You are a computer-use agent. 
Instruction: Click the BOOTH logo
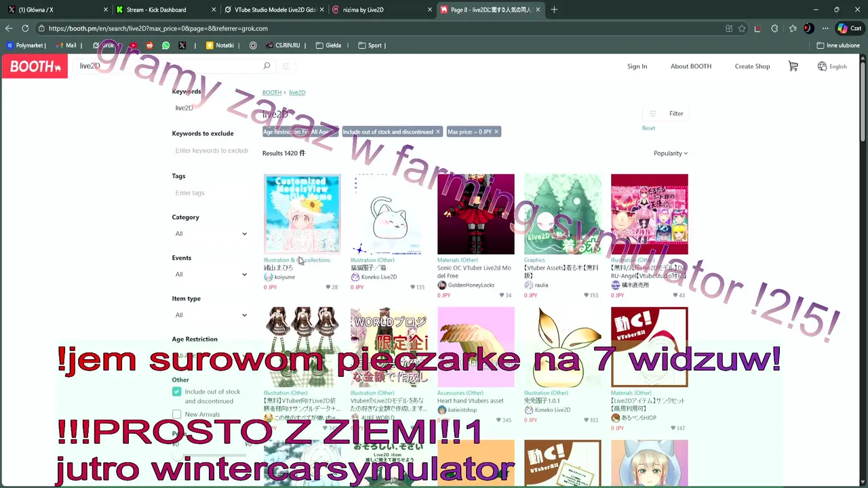[x=35, y=66]
